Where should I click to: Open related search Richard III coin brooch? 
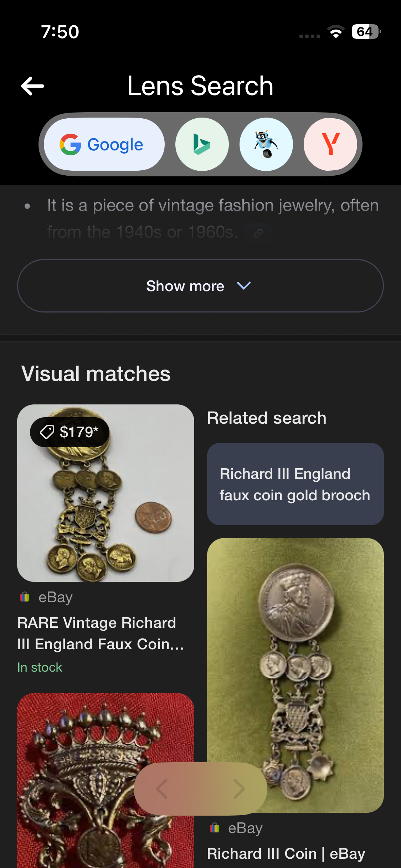(x=295, y=484)
